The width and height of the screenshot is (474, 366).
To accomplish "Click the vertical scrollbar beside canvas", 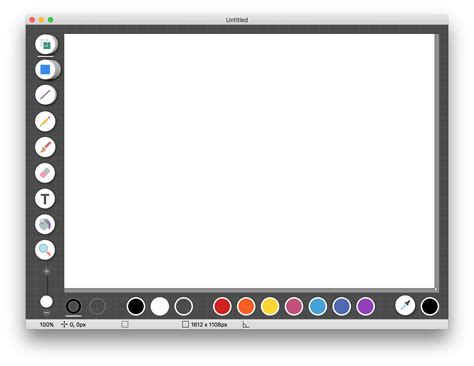I will point(437,161).
